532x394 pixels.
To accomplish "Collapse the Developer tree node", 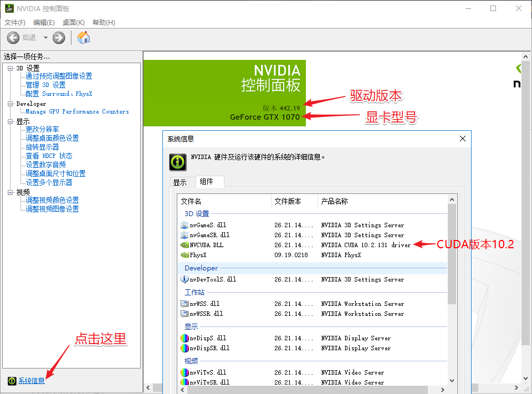I will pos(10,104).
